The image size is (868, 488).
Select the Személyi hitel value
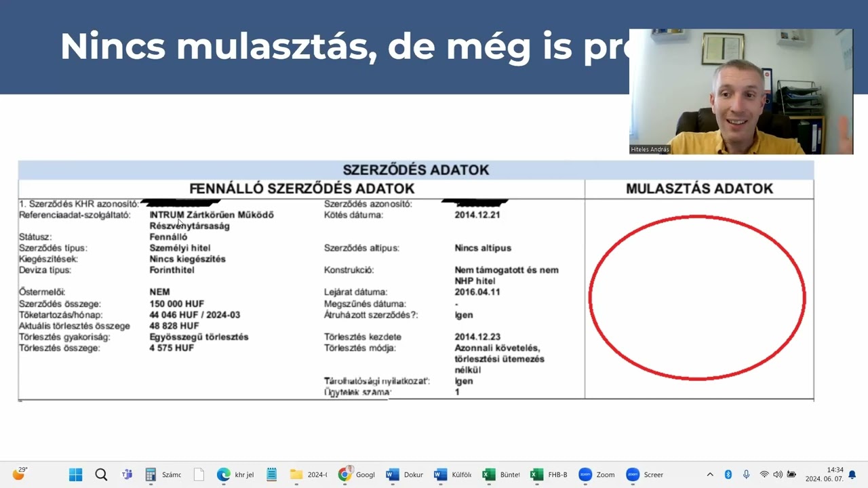(180, 248)
